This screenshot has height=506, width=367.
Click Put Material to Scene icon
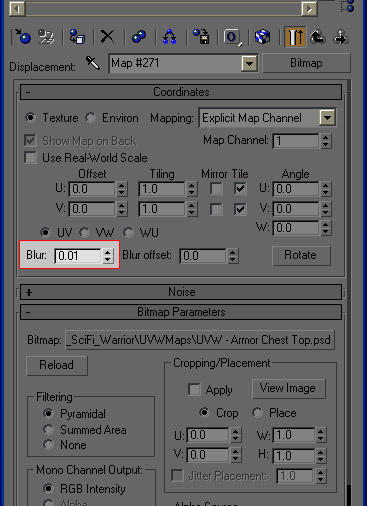tap(46, 37)
